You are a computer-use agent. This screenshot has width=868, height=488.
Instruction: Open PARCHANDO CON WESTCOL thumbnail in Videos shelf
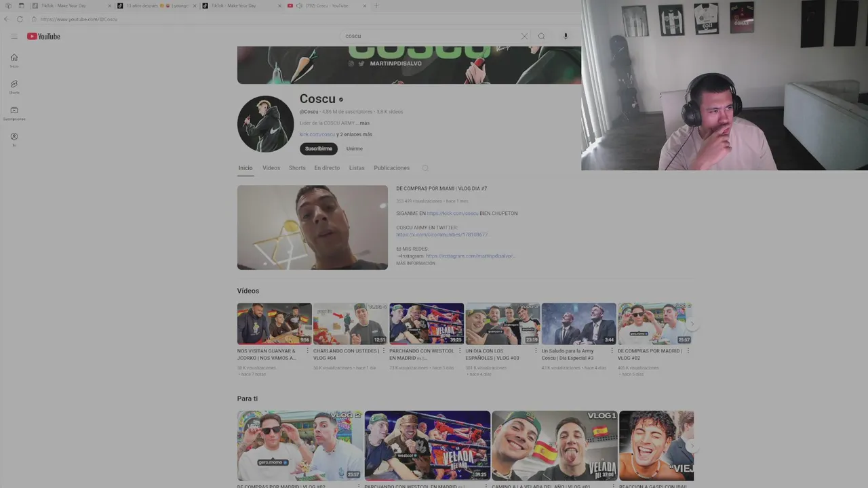427,323
